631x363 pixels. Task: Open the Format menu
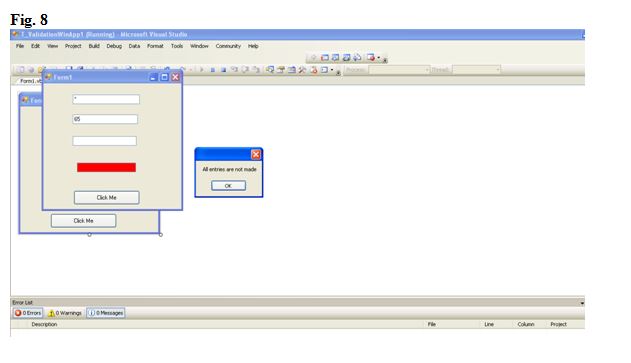point(155,46)
